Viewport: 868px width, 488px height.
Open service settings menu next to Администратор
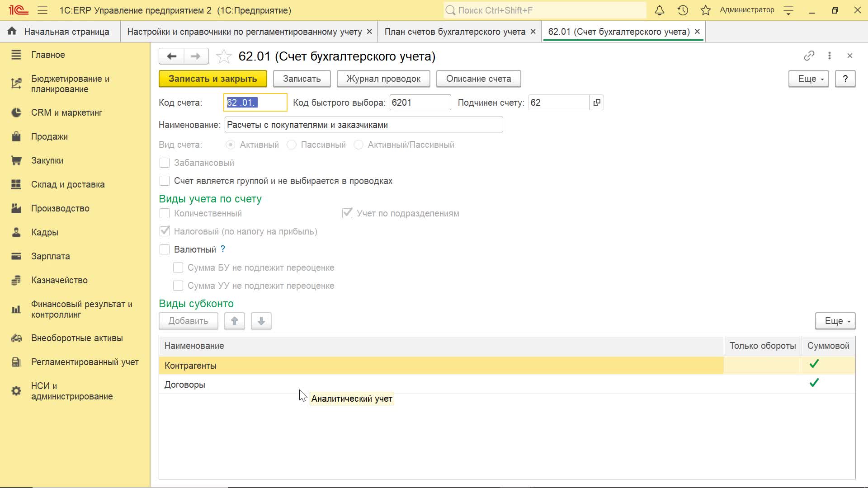[x=788, y=10]
